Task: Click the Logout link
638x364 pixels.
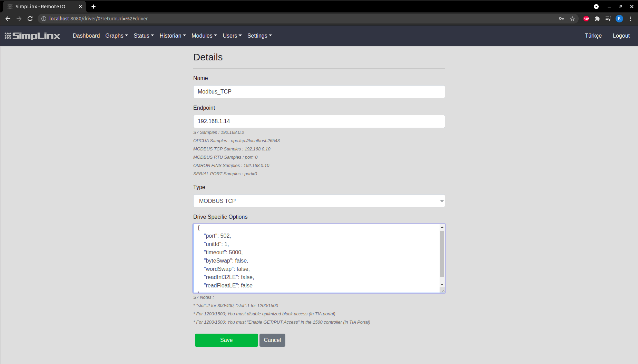Action: (x=621, y=36)
